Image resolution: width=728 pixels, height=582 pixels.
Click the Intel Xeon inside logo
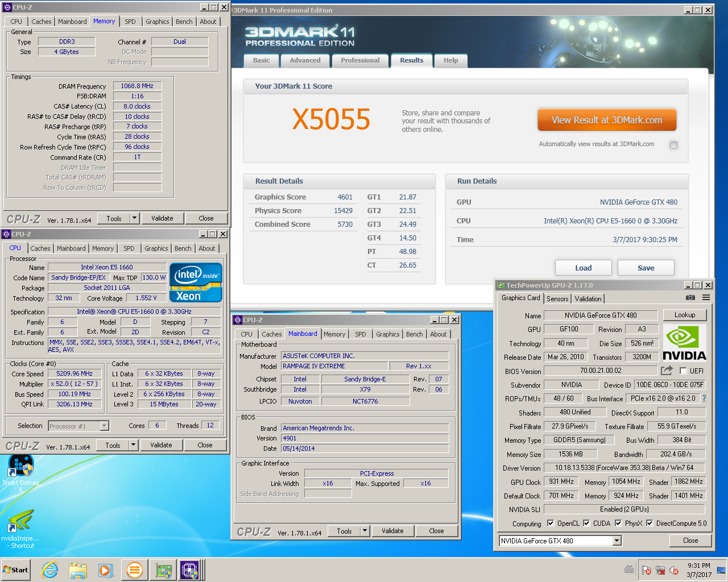tap(196, 282)
